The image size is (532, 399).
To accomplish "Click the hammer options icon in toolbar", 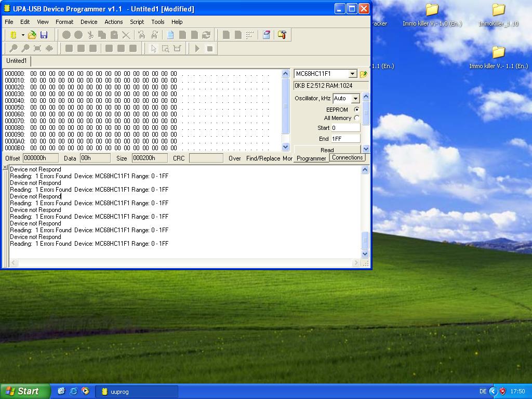I will pyautogui.click(x=282, y=35).
